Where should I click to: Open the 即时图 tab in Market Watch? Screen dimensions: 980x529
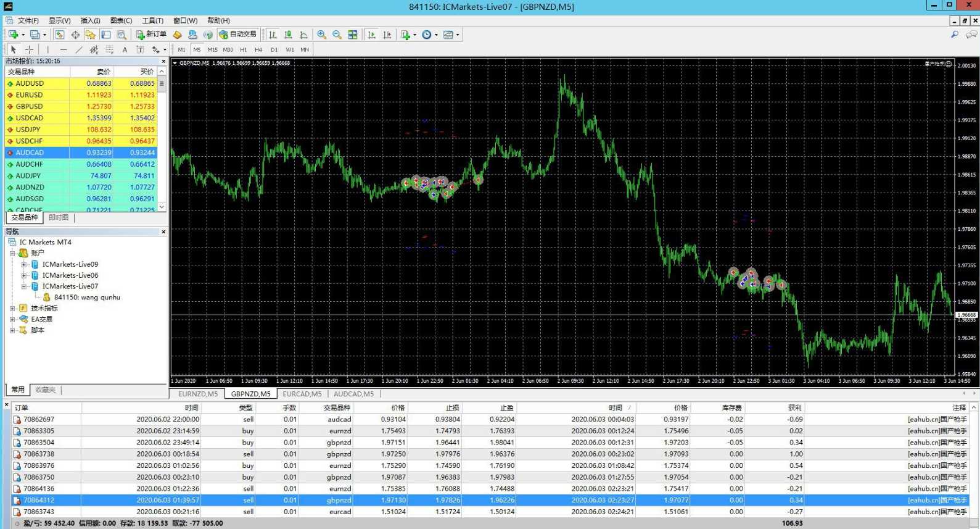pos(59,218)
